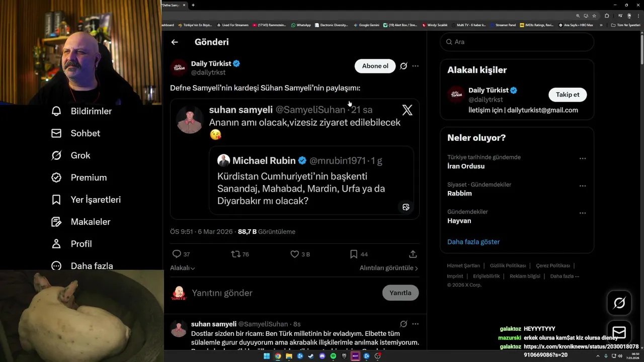The height and width of the screenshot is (362, 644).
Task: Close the Defne Samyeli browser tab
Action: coord(184,5)
